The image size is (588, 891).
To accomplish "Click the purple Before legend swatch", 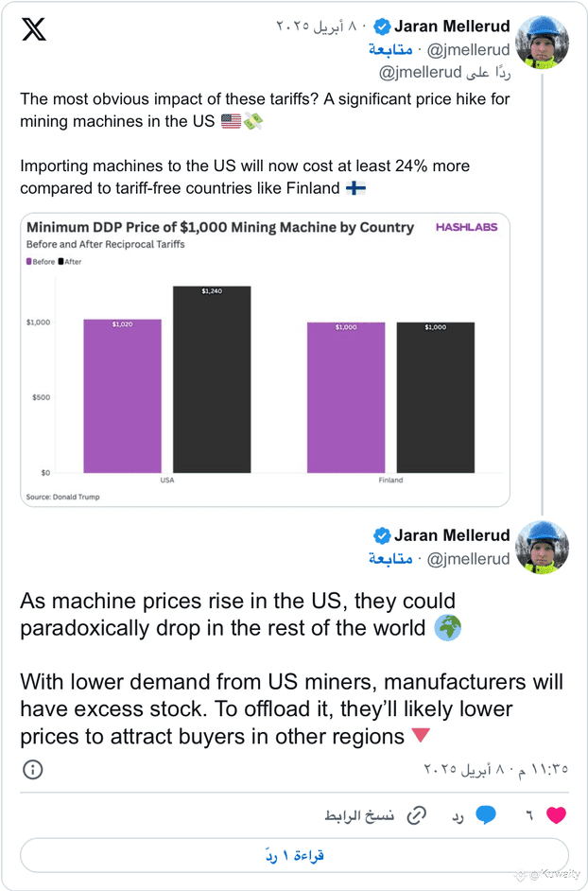I will (x=29, y=262).
